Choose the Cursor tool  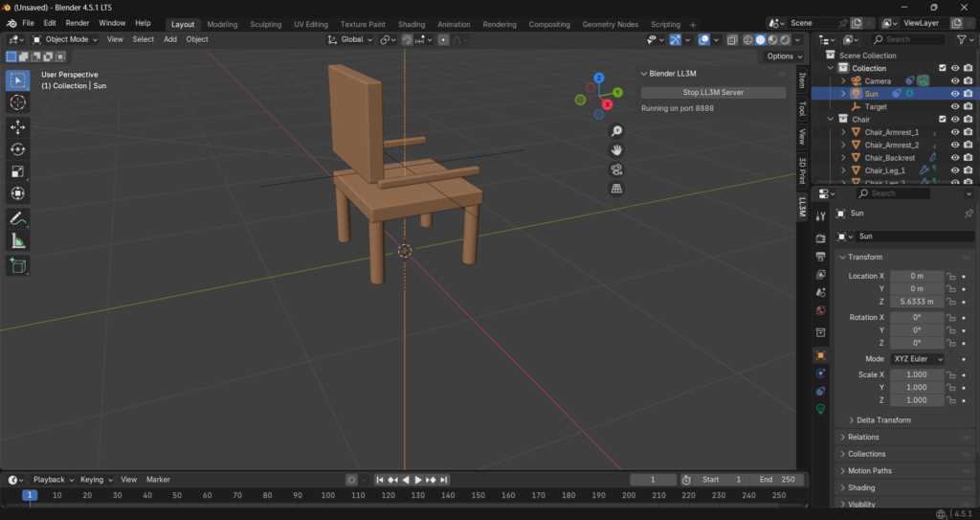coord(18,102)
